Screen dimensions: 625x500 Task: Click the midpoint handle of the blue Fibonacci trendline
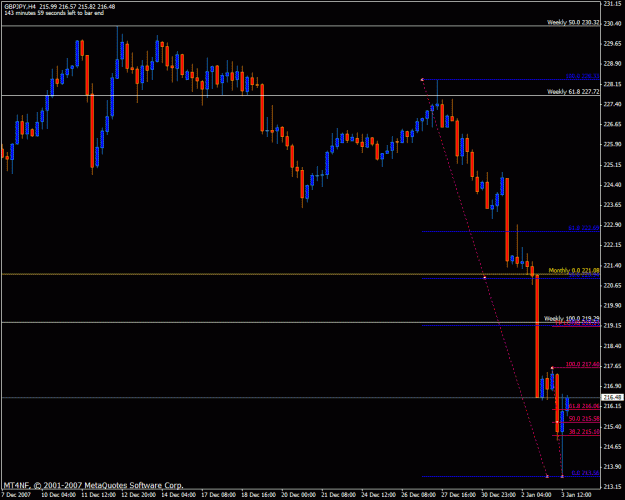point(485,278)
